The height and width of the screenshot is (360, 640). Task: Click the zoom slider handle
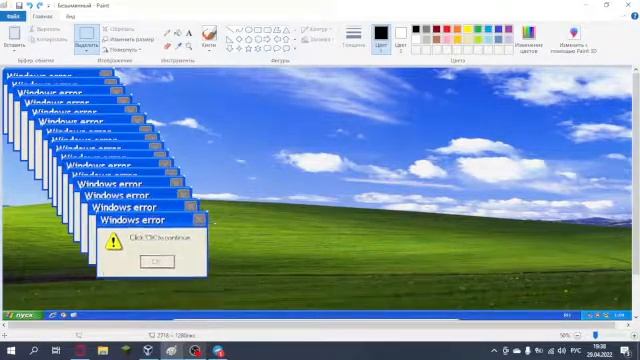pyautogui.click(x=595, y=335)
